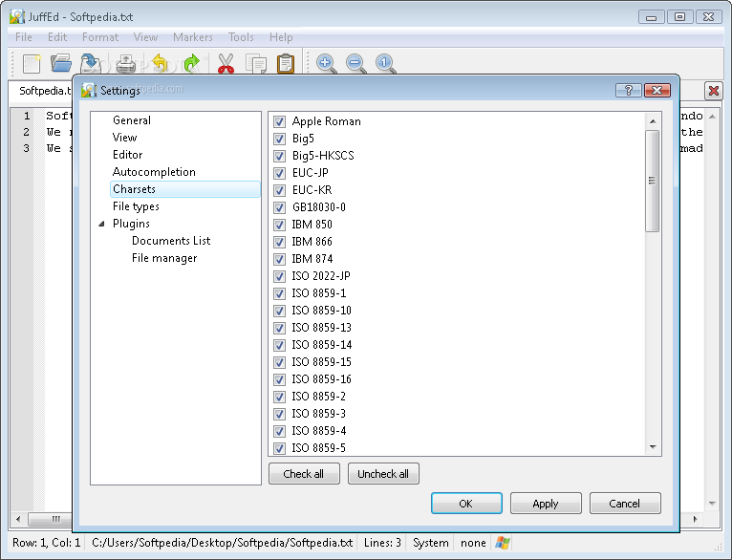Viewport: 732px width, 560px height.
Task: Select Charsets settings category
Action: [x=184, y=189]
